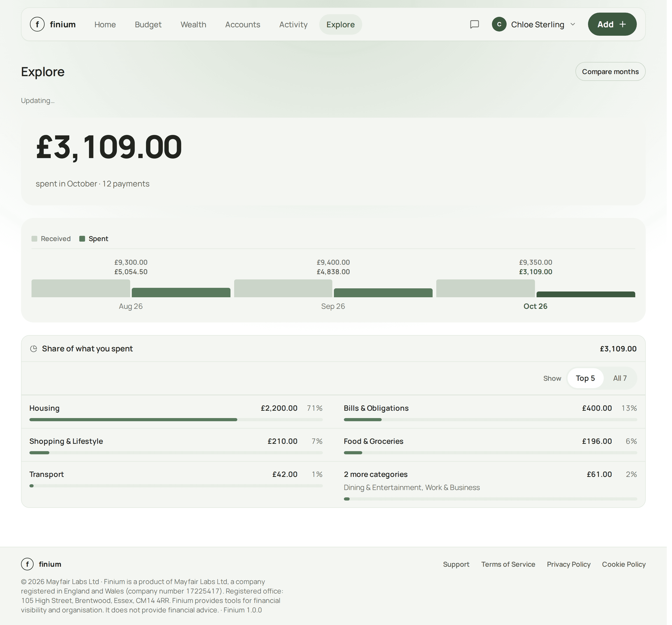Select the Aug 26 spent bar
Screen dimensions: 672x625
coord(181,293)
